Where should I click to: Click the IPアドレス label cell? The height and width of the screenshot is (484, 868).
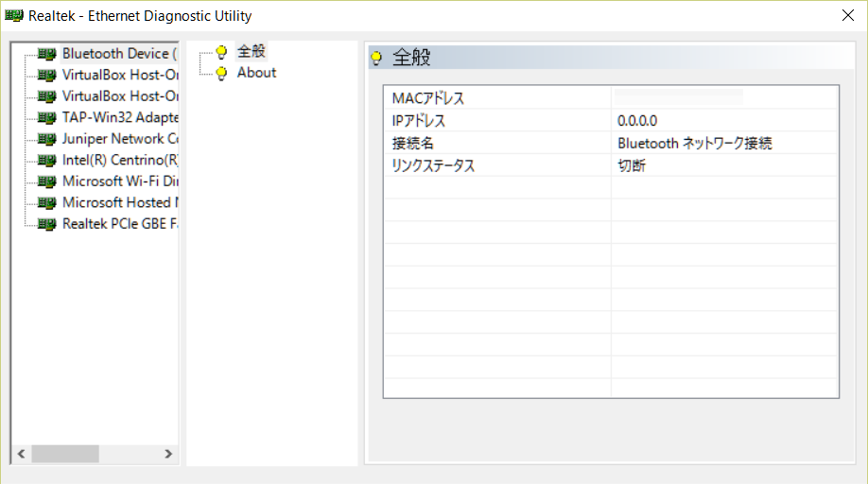pyautogui.click(x=497, y=121)
